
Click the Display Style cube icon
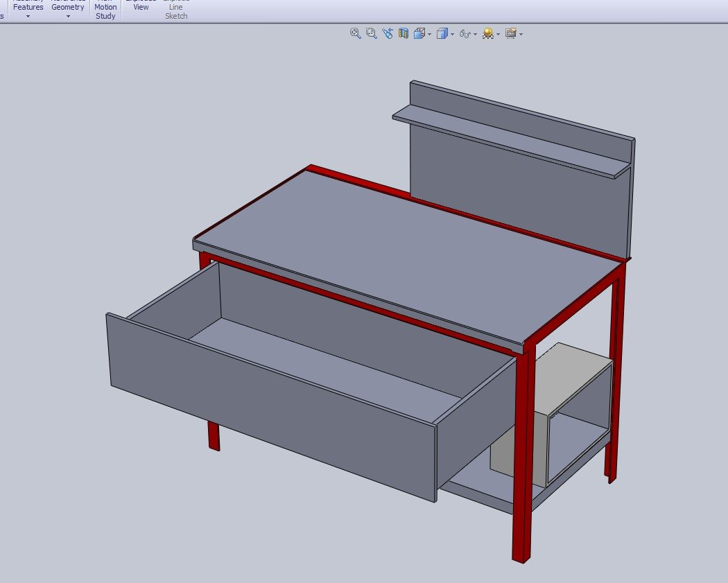pos(442,33)
